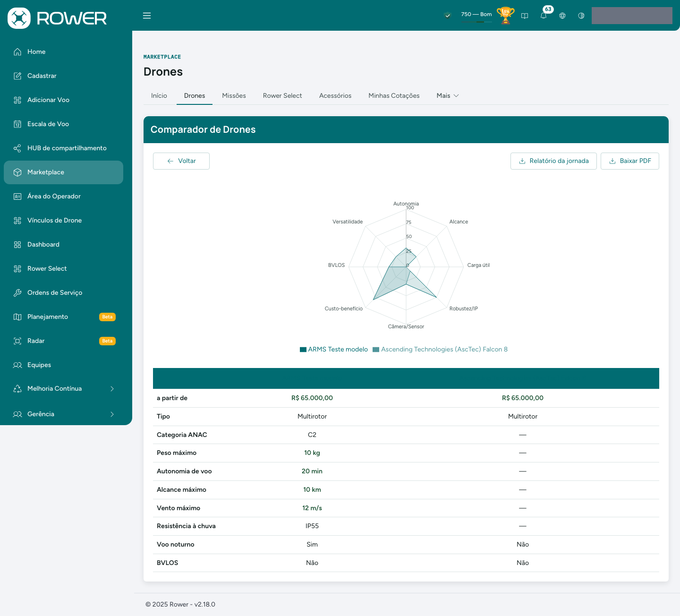This screenshot has height=616, width=680.
Task: Click the Alcance axis label on radar chart
Action: pyautogui.click(x=459, y=222)
